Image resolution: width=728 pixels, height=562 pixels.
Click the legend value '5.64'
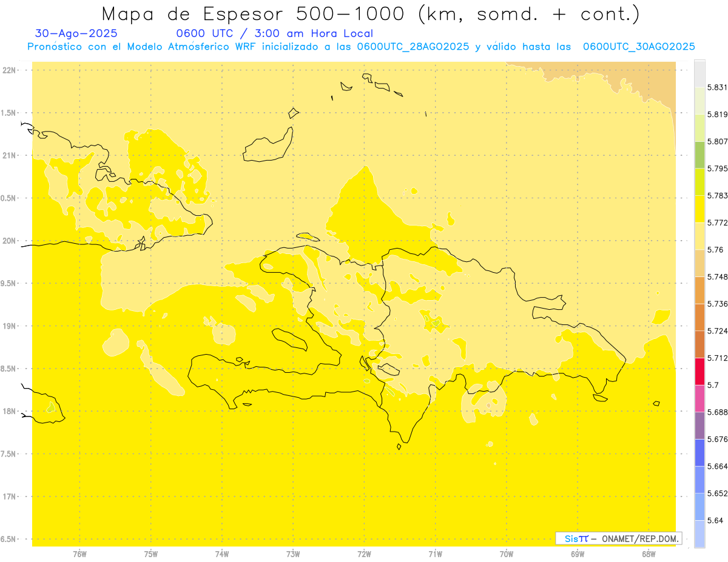tap(715, 521)
